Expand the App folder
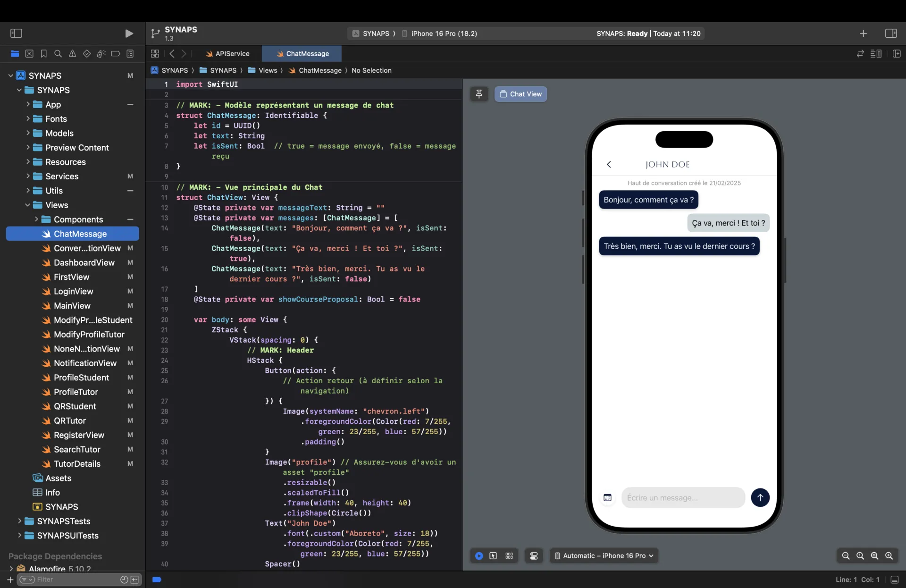Screen dimensions: 906x588 coord(28,104)
